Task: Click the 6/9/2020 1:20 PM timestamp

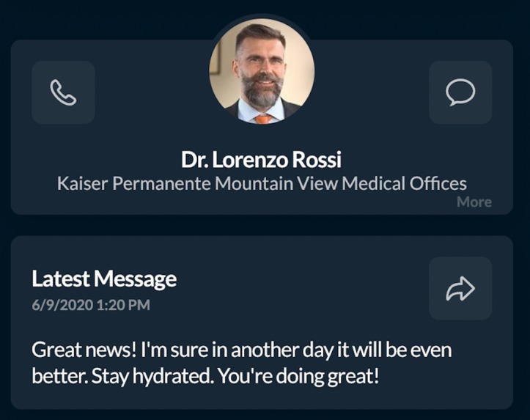Action: pos(91,305)
